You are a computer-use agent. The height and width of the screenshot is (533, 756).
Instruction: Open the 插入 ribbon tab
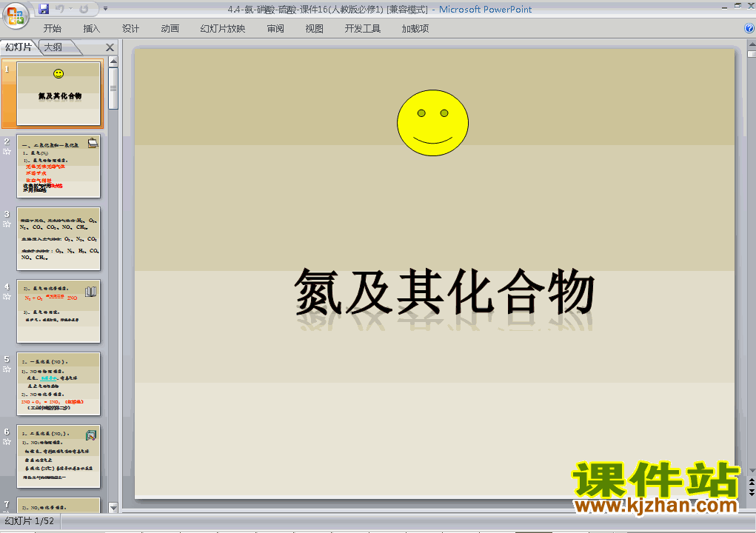coord(92,29)
